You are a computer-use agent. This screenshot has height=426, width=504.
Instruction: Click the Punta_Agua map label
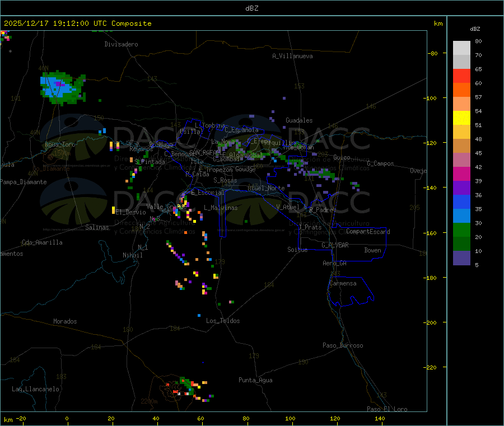tap(255, 380)
